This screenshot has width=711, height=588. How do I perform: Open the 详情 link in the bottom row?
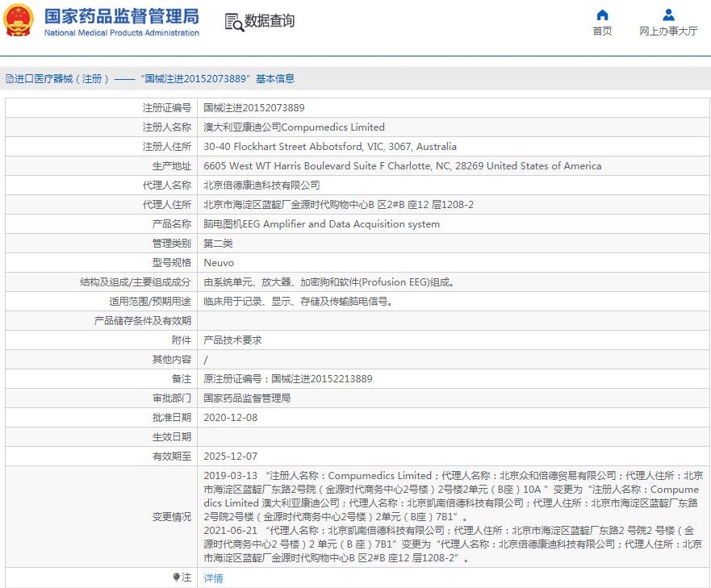[x=213, y=578]
